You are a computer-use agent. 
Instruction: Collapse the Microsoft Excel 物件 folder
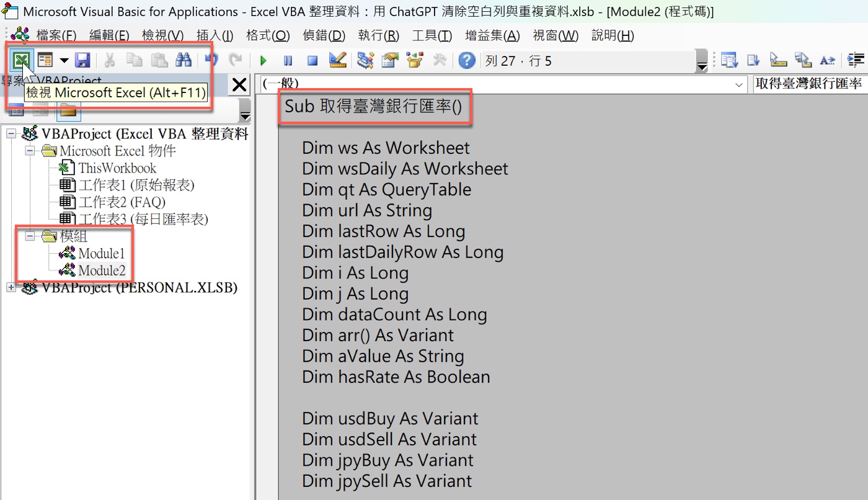[x=30, y=151]
